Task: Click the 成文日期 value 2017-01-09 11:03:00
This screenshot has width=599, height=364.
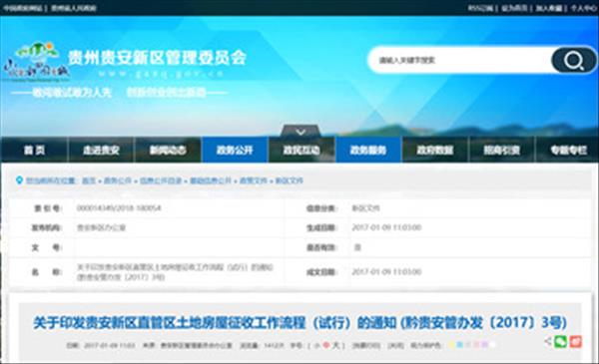Action: 386,271
